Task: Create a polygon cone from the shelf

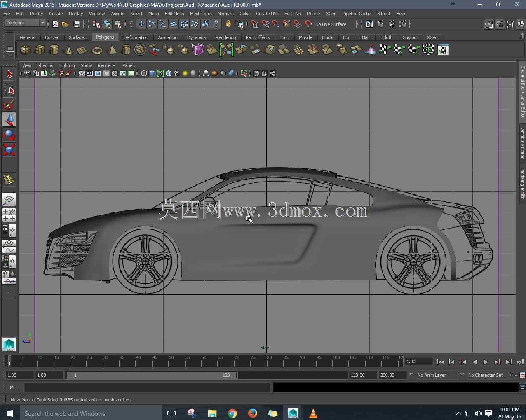Action: 68,50
